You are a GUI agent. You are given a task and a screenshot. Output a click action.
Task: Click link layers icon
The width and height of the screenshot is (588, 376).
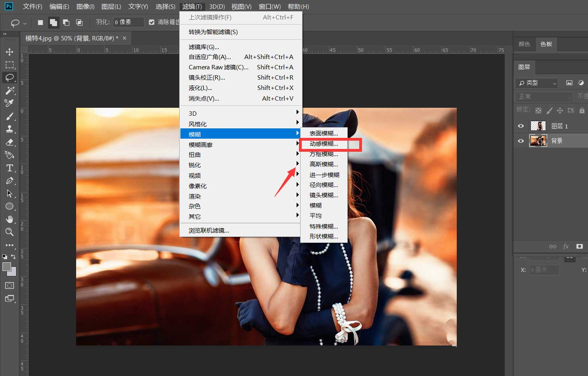553,246
